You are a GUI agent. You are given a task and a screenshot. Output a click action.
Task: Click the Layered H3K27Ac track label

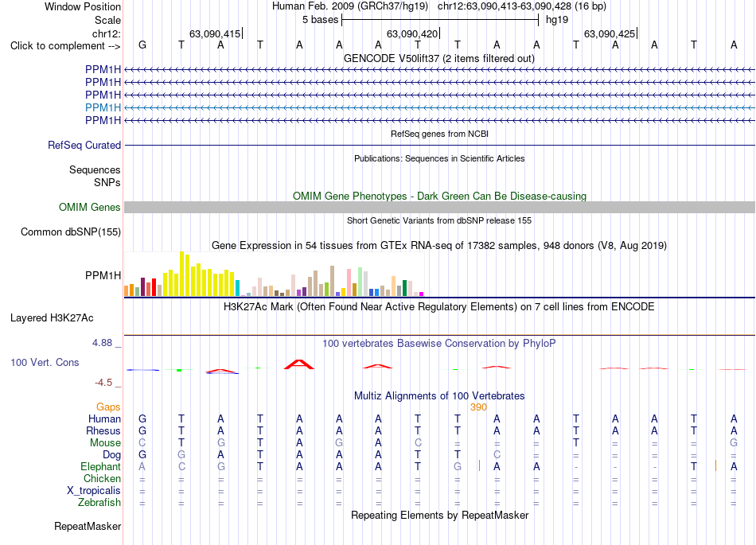(x=52, y=318)
